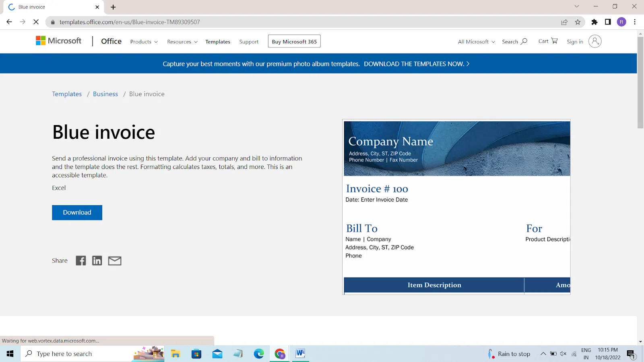
Task: Click the address bar URL
Action: [x=130, y=22]
